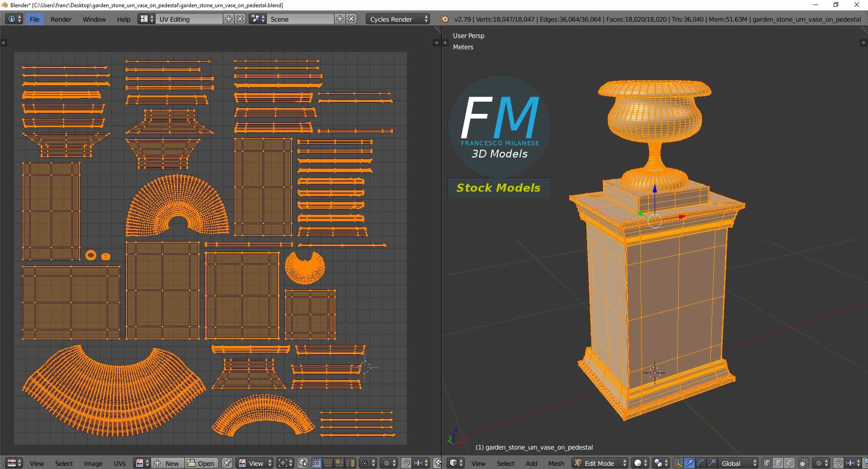Open the Window menu
The height and width of the screenshot is (469, 868).
(94, 19)
